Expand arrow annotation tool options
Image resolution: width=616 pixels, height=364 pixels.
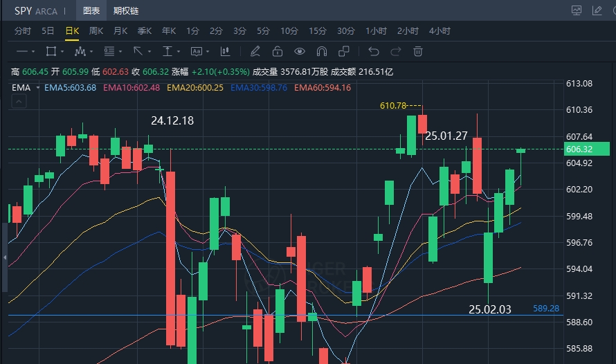point(150,52)
